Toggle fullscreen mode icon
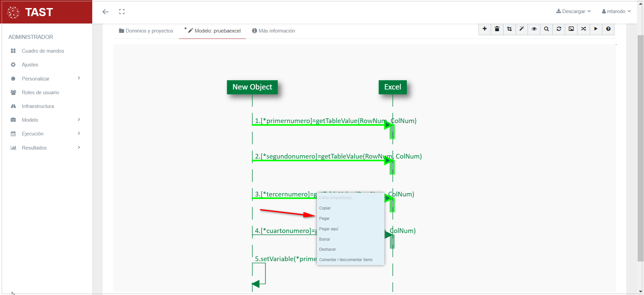 pos(122,12)
